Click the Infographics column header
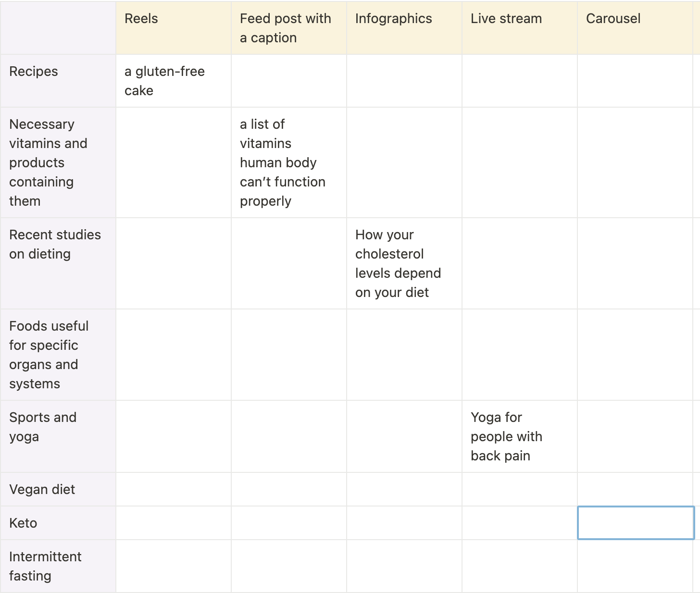The height and width of the screenshot is (593, 700). [x=404, y=28]
